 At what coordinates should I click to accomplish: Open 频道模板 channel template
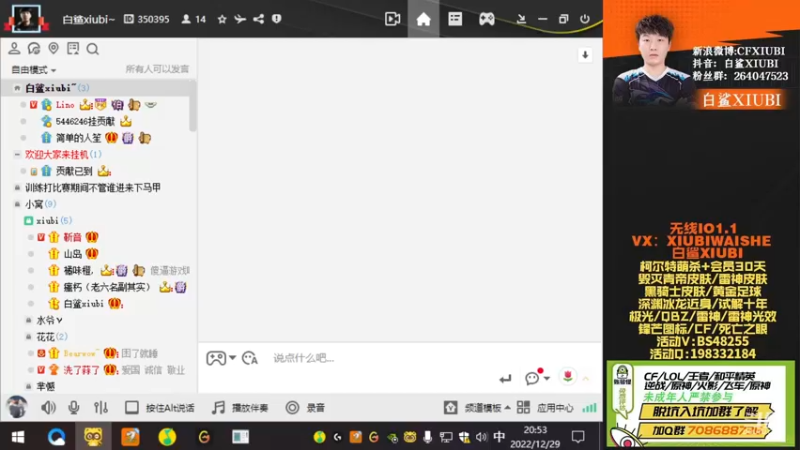pyautogui.click(x=477, y=407)
